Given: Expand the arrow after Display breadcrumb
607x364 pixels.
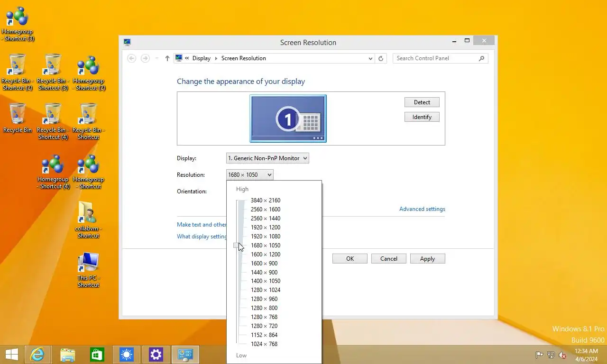Looking at the screenshot, I should tap(216, 58).
